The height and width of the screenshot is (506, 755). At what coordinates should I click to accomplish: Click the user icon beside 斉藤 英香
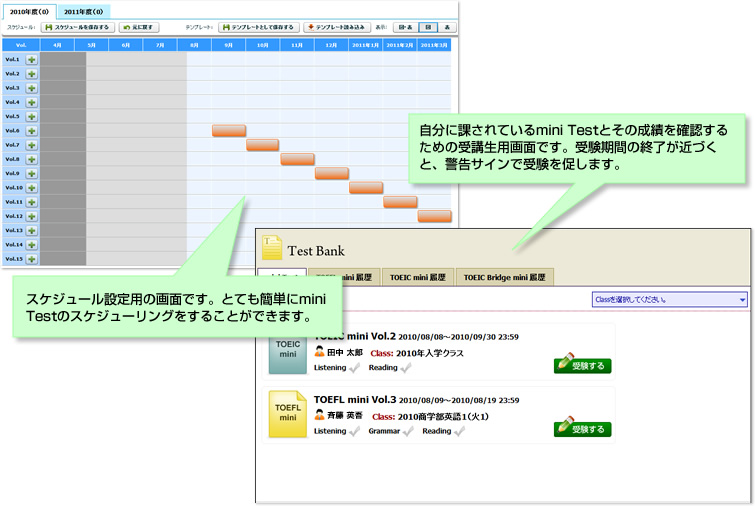click(x=319, y=415)
